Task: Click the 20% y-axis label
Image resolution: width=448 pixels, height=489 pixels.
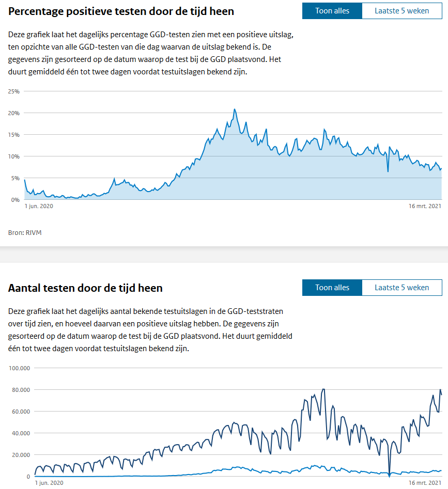Action: [14, 113]
